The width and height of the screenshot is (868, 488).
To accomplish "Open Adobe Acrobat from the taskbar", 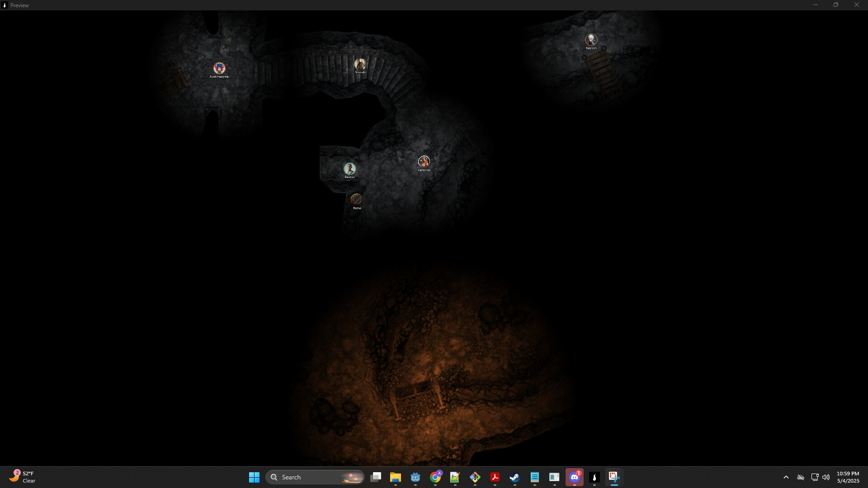I will (495, 477).
